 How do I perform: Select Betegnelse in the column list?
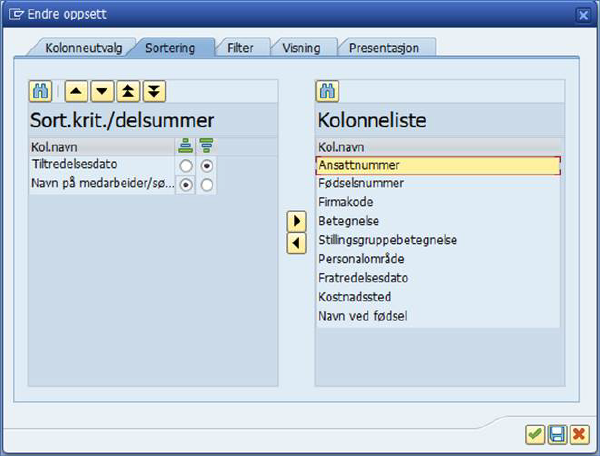coord(438,221)
